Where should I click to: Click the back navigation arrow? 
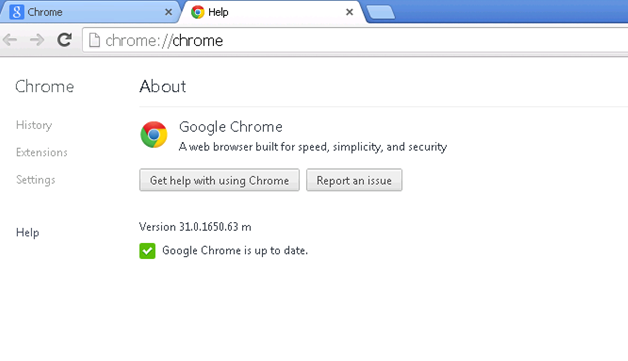pos(10,40)
